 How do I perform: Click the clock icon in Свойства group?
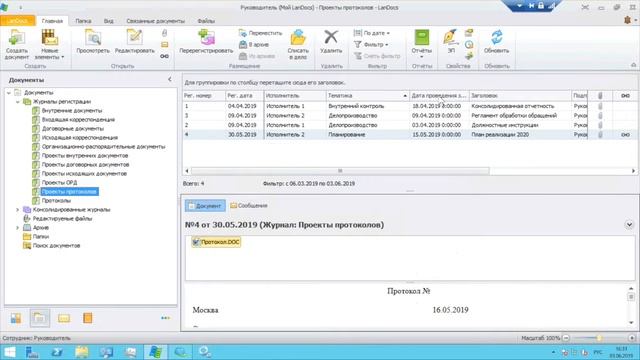coord(469,44)
